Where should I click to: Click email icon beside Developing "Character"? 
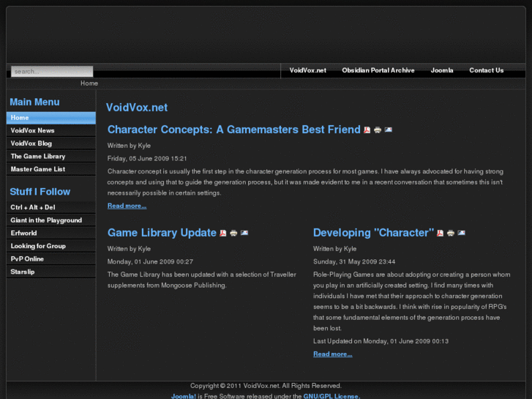[461, 233]
